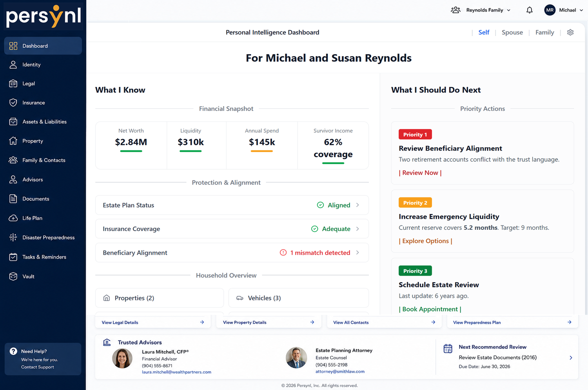588x390 pixels.
Task: Open dashboard settings gear icon
Action: (x=570, y=32)
